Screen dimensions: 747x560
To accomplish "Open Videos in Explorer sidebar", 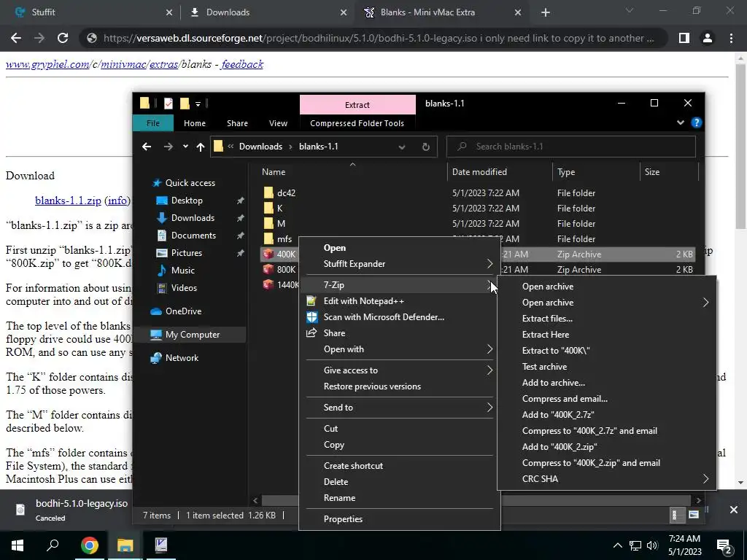I will pos(184,287).
